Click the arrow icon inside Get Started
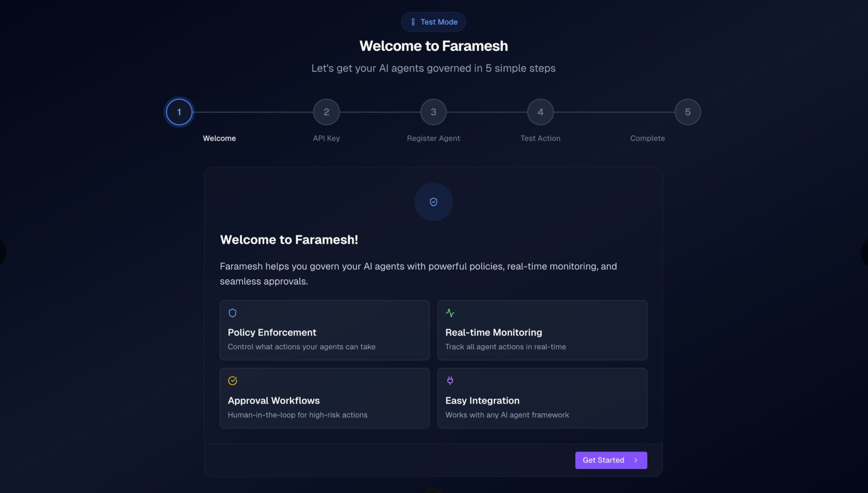 click(x=635, y=460)
